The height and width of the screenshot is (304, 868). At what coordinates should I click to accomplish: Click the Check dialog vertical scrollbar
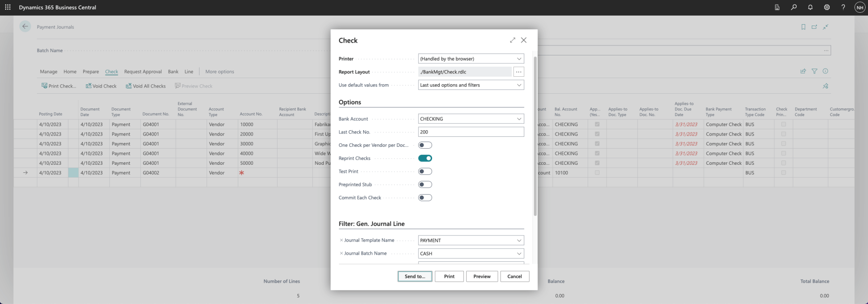coord(535,137)
